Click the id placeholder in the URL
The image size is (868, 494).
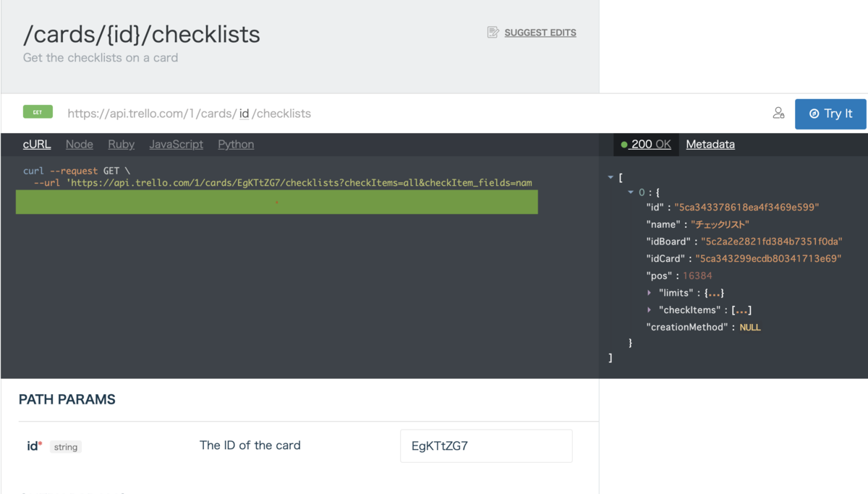click(x=244, y=114)
